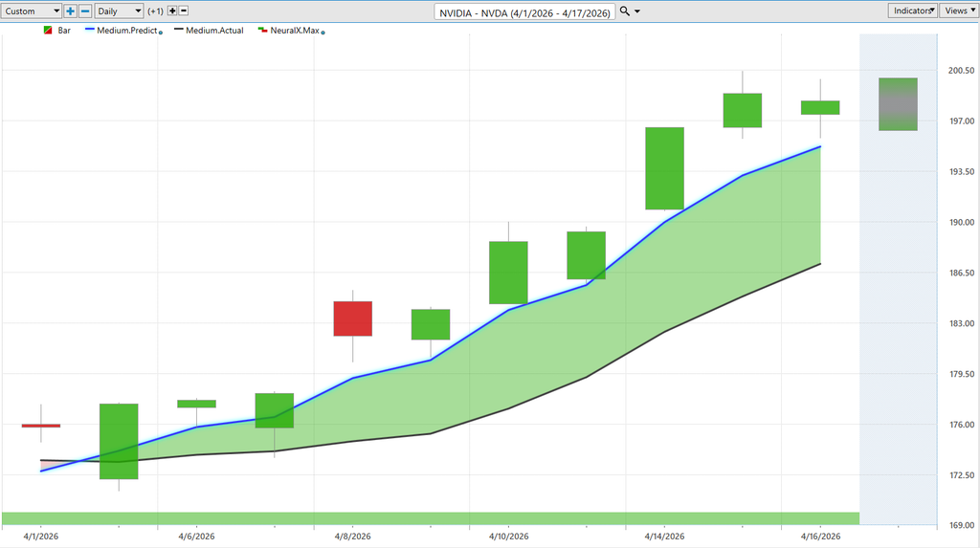Click the small red candlestick on 4/1/2026
980x548 pixels.
tap(41, 426)
